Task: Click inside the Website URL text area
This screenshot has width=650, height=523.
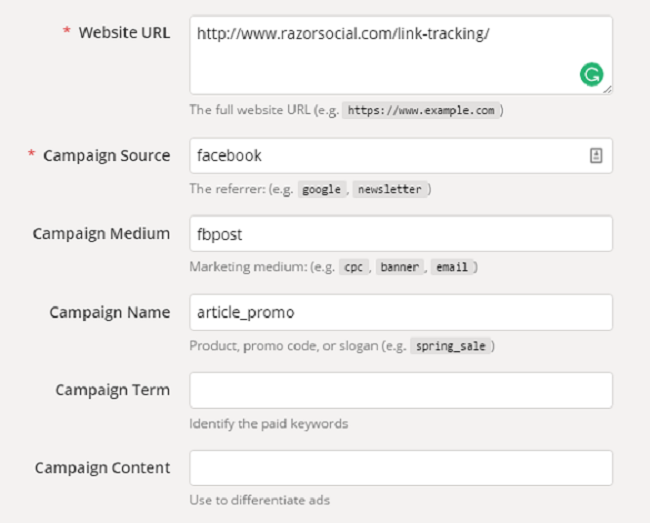Action: point(380,55)
